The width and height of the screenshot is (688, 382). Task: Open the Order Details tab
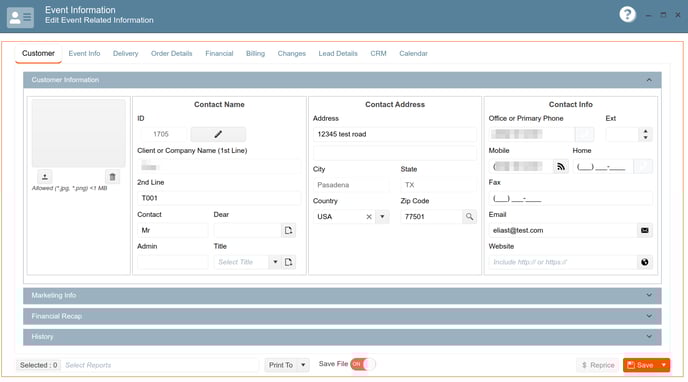[172, 54]
